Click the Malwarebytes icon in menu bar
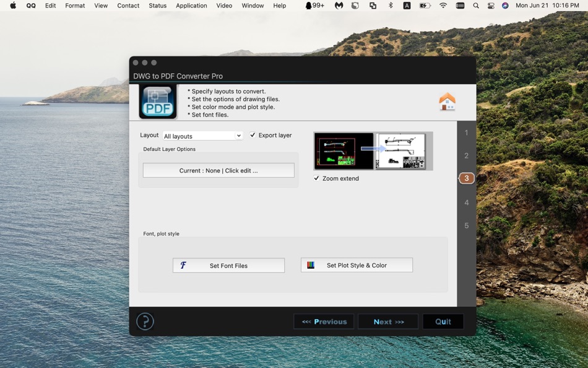This screenshot has height=368, width=588. click(339, 5)
